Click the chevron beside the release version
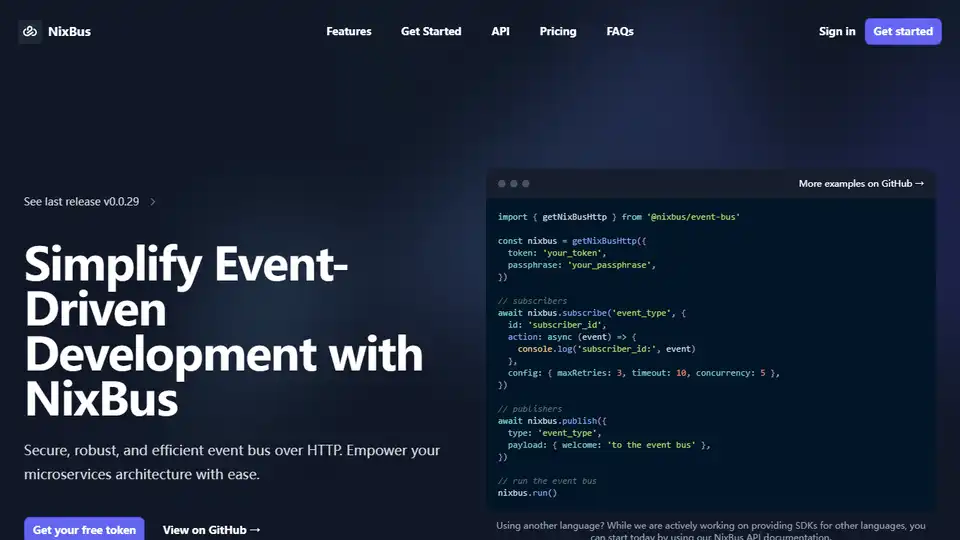 point(153,201)
